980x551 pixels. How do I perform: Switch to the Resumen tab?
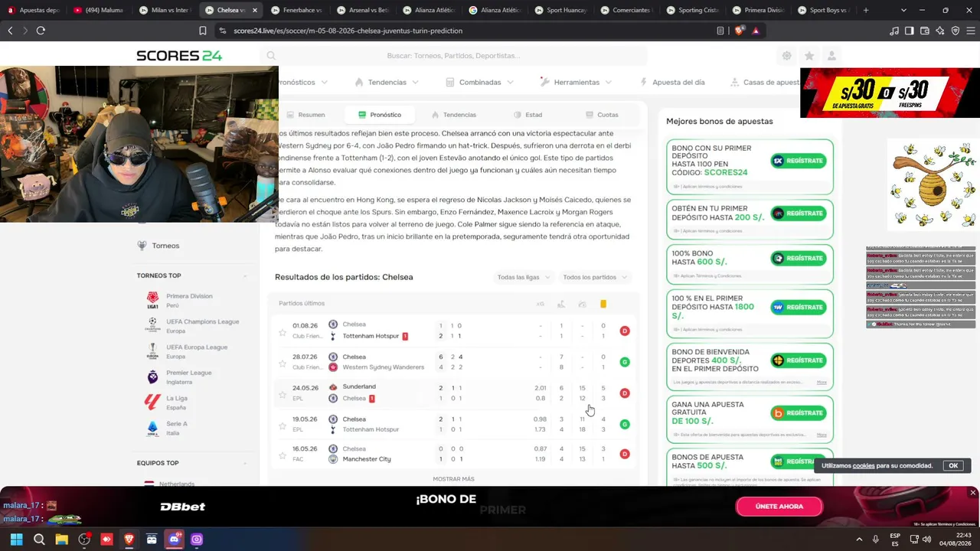(x=305, y=115)
